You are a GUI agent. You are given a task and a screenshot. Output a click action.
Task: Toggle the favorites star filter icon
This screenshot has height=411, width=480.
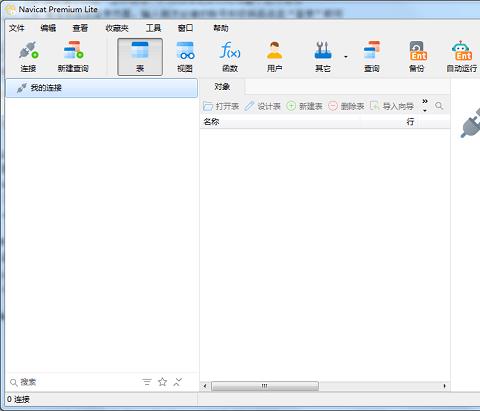click(x=162, y=382)
